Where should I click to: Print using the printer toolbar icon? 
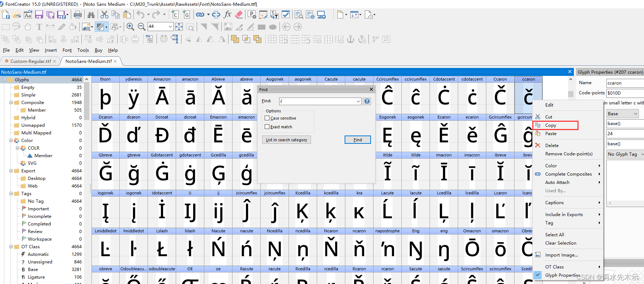click(x=77, y=15)
